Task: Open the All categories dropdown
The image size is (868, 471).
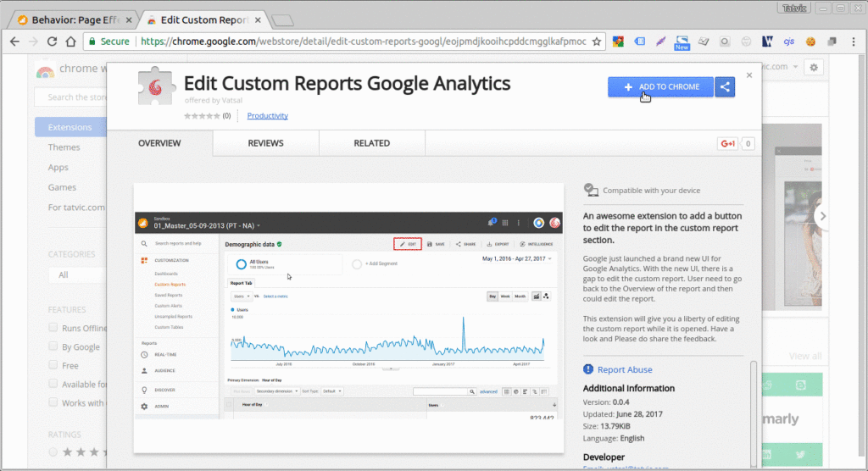Action: 77,275
